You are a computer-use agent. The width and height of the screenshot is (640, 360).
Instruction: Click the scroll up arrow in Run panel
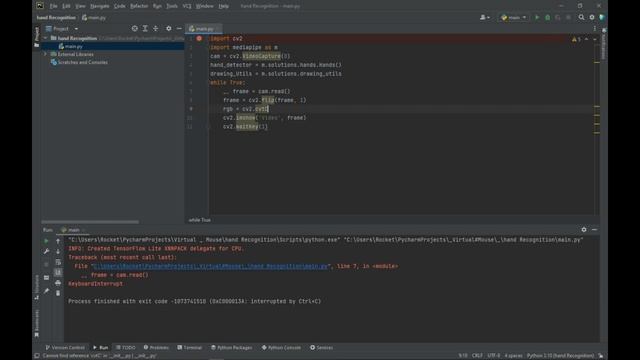pos(58,241)
